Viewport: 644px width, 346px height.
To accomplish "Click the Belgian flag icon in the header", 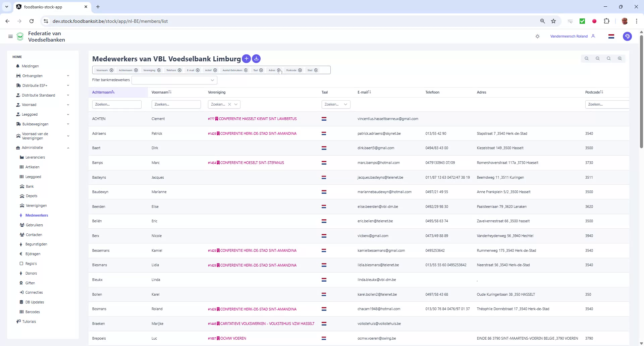I will click(611, 36).
